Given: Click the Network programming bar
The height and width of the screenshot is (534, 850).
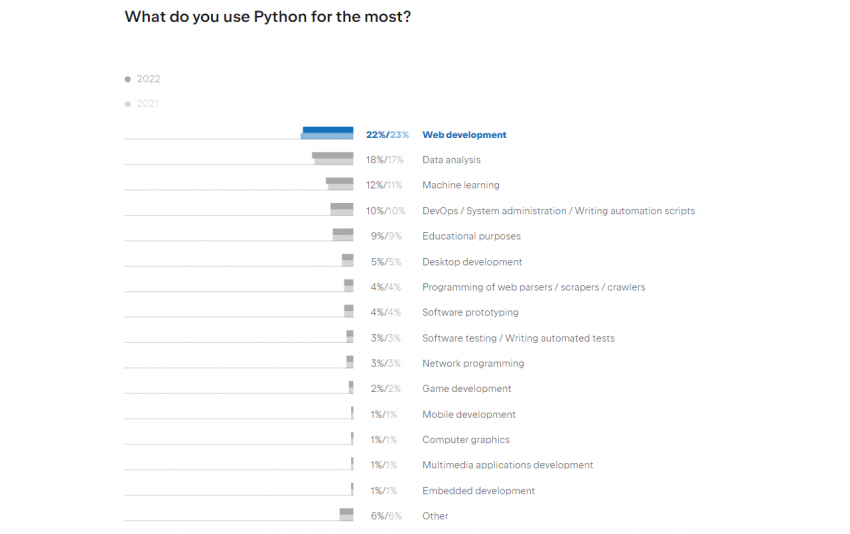Looking at the screenshot, I should 350,363.
